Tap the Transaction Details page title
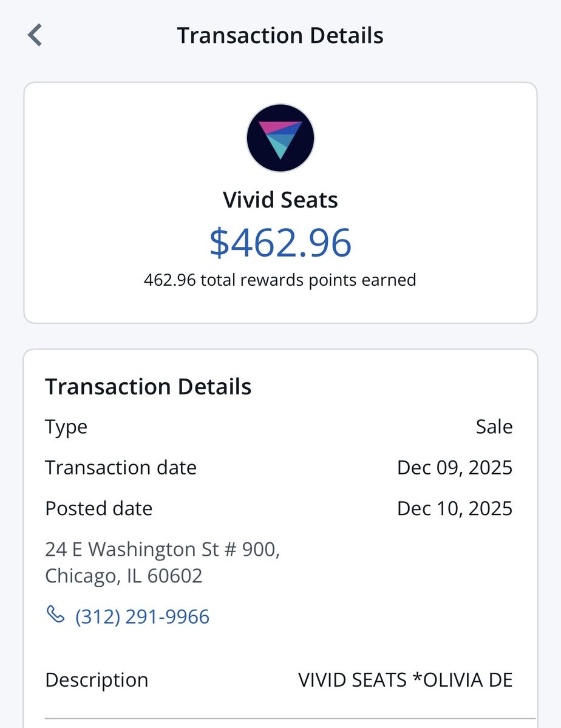Image resolution: width=561 pixels, height=728 pixels. point(280,35)
